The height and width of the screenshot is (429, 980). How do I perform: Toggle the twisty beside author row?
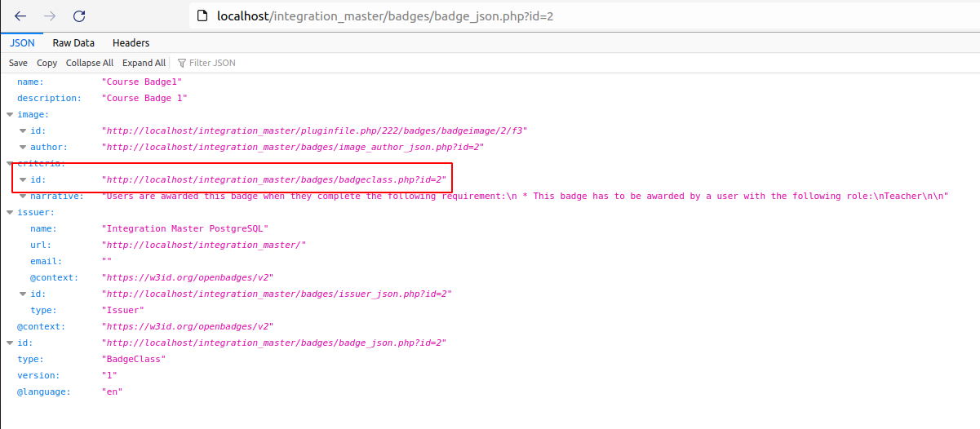(23, 148)
